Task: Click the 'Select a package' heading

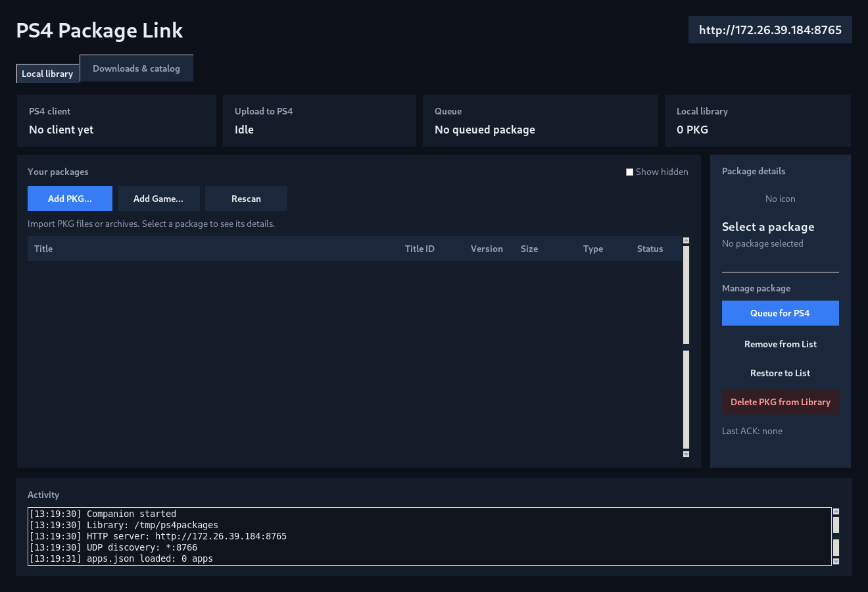Action: 768,227
